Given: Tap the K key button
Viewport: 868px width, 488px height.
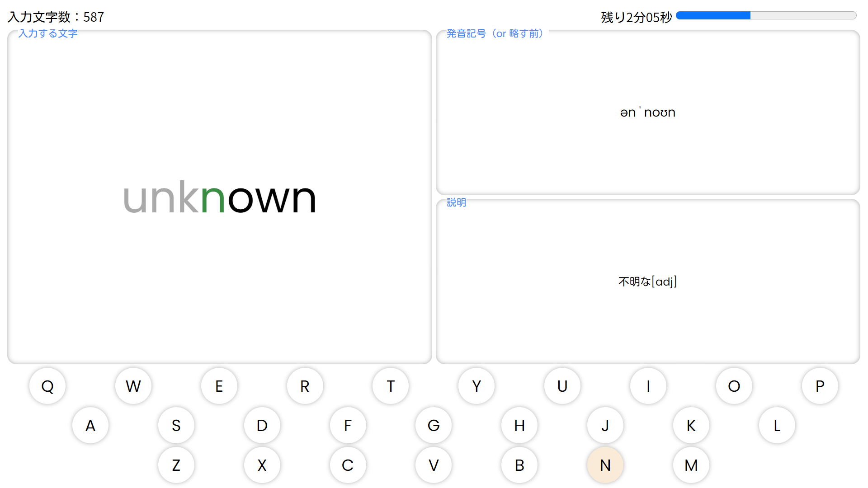Looking at the screenshot, I should 691,425.
